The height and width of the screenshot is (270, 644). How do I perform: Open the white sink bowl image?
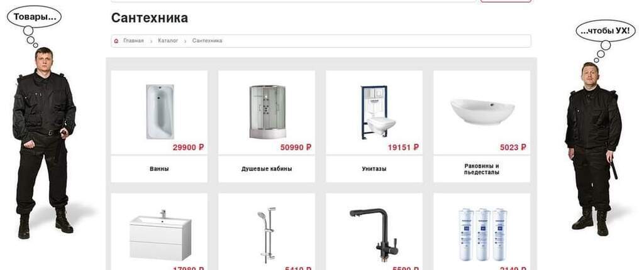click(482, 111)
